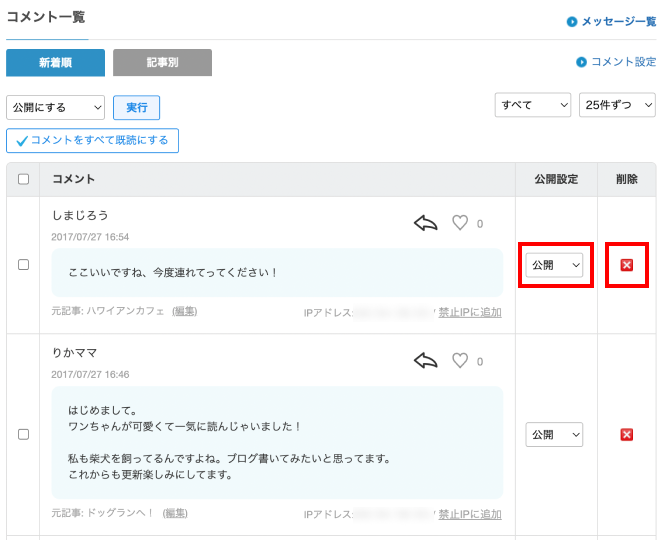Click the 実行 button
This screenshot has width=665, height=540.
pyautogui.click(x=137, y=108)
